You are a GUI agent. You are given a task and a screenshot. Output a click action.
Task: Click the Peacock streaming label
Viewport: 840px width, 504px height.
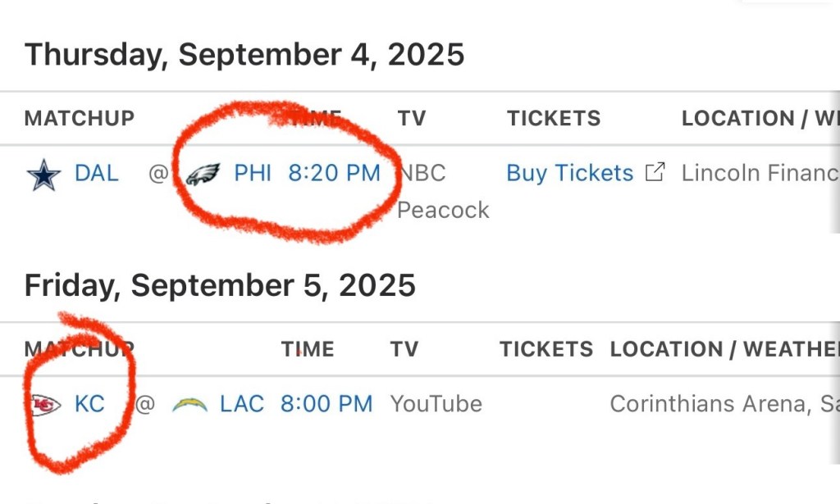point(443,210)
